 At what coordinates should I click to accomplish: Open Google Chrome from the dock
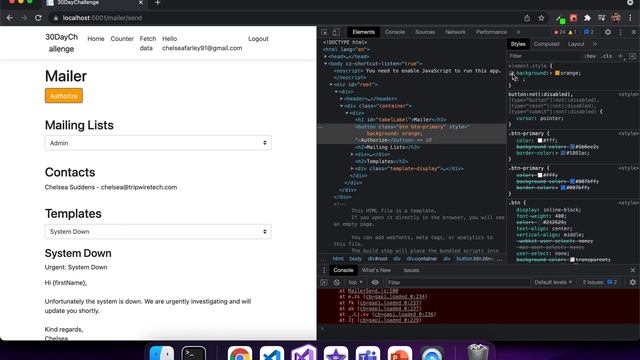240,353
